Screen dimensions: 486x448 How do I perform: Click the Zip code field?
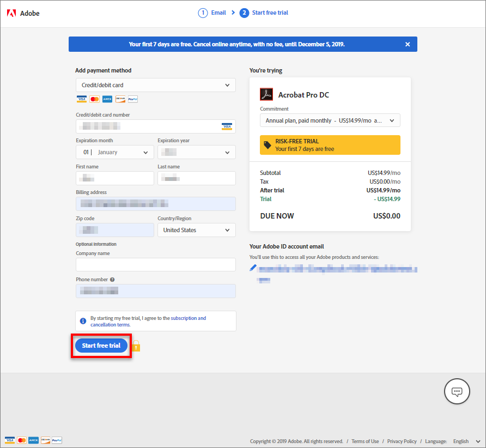point(114,231)
